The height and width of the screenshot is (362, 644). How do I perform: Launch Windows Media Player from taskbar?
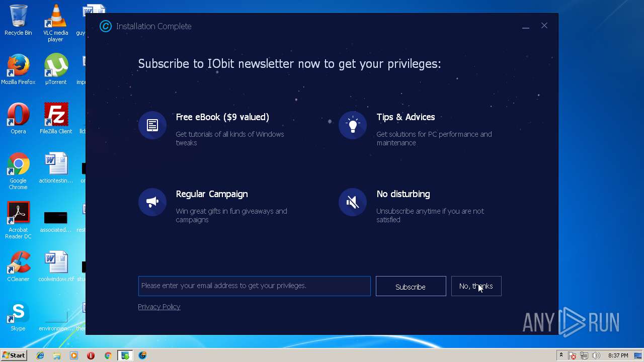(74, 355)
